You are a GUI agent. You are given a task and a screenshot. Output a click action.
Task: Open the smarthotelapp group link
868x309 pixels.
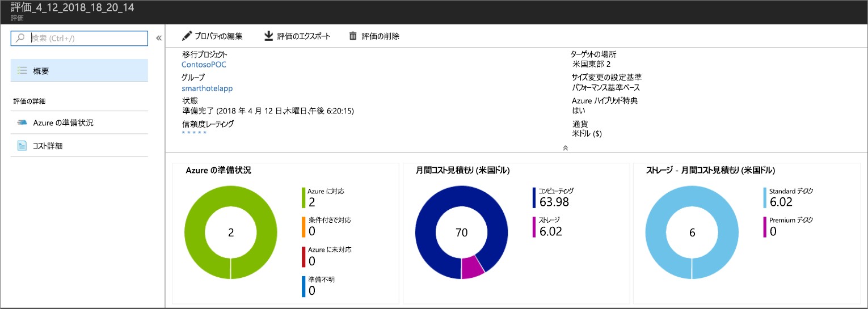[207, 88]
